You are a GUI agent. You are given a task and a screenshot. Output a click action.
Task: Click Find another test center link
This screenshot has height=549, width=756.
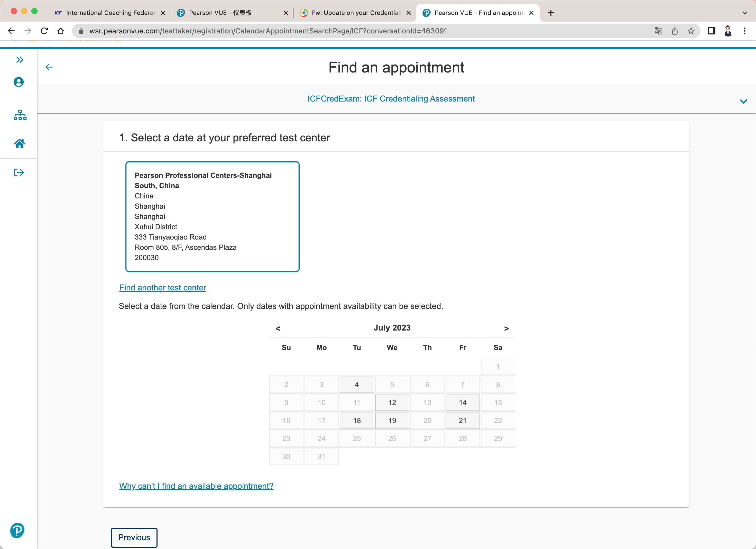(x=163, y=287)
